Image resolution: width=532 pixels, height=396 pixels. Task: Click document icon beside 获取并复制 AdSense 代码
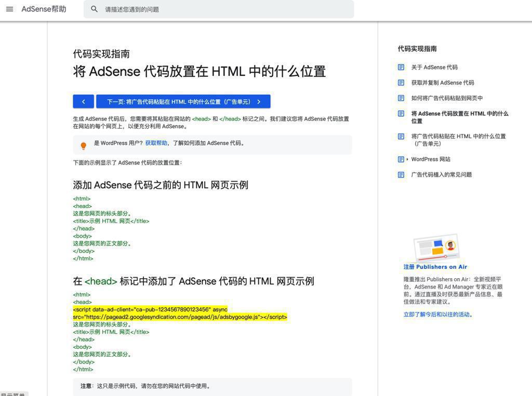(401, 83)
